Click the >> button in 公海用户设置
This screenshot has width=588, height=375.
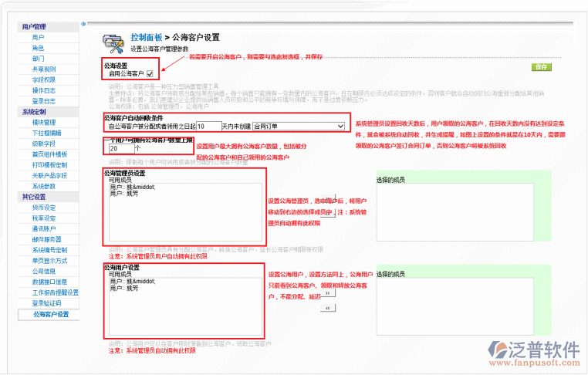tap(328, 293)
